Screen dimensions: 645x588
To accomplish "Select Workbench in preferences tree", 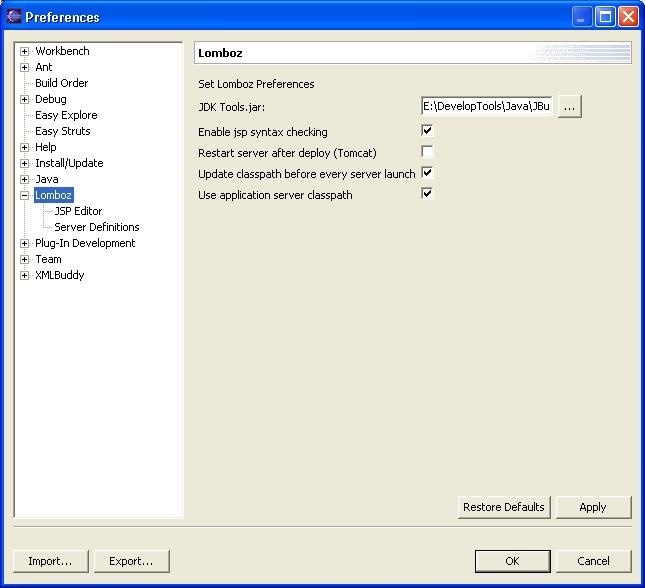I will click(x=62, y=51).
